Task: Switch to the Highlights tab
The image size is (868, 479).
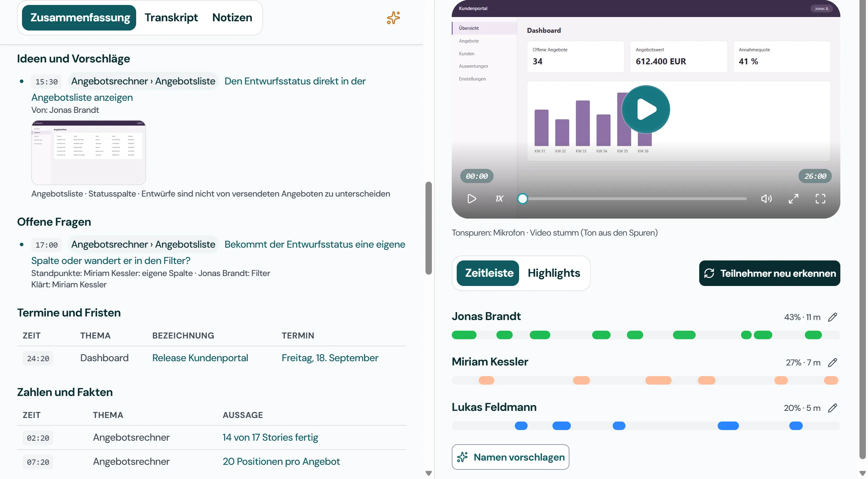Action: click(554, 273)
